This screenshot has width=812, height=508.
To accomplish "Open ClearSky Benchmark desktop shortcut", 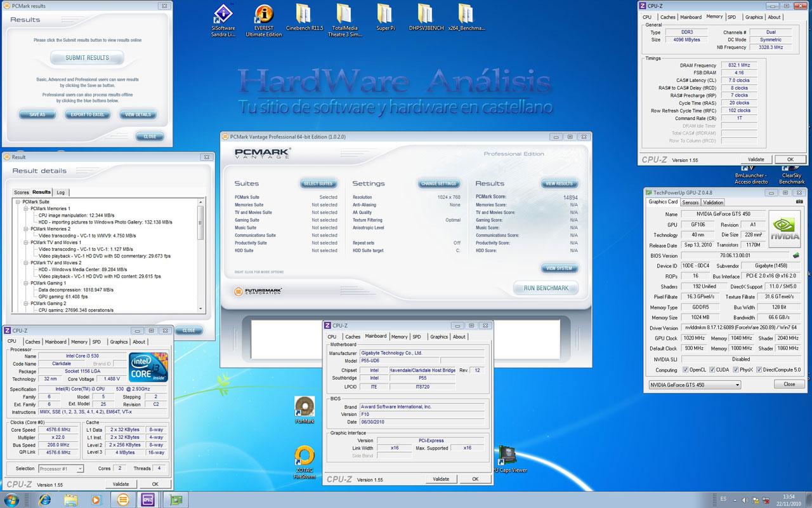I will [x=792, y=175].
